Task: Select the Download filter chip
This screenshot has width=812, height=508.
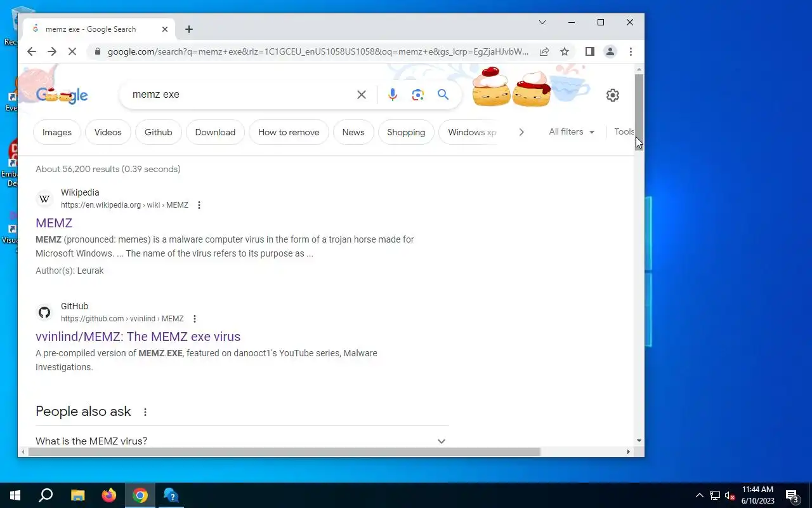Action: pos(215,132)
